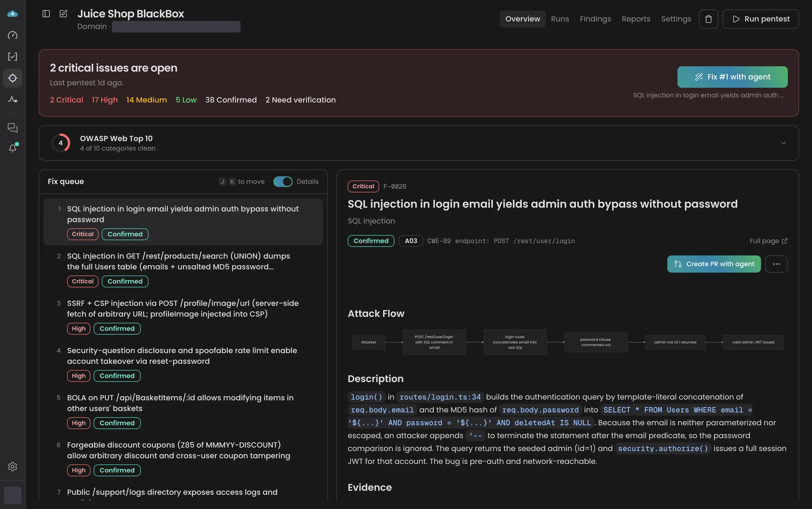
Task: Click the 14 Medium count
Action: 147,100
